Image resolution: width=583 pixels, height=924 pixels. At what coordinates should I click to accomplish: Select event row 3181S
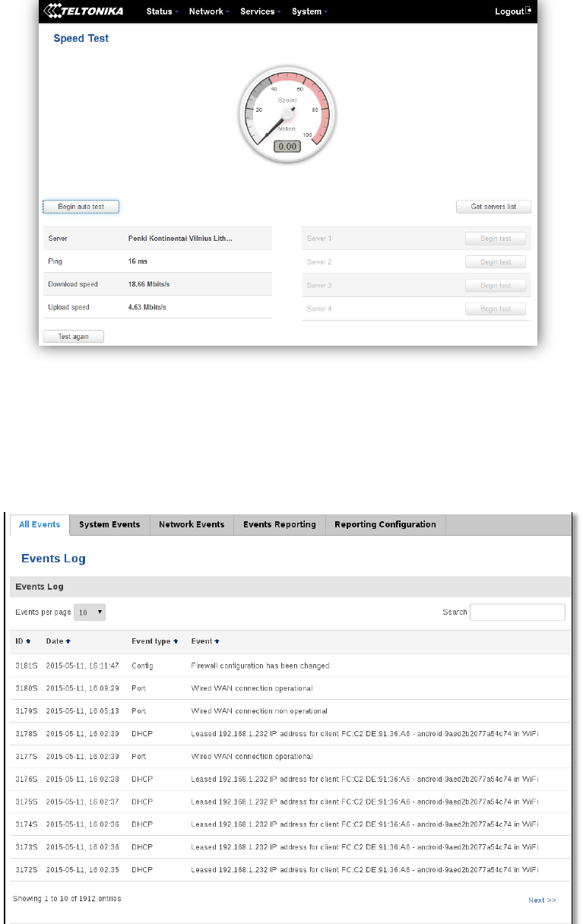tap(290, 666)
